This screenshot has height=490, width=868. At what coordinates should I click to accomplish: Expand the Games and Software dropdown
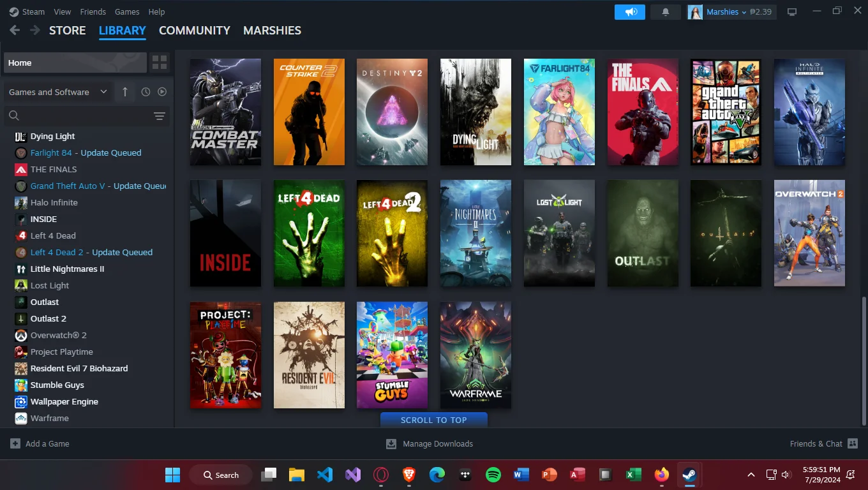(x=57, y=92)
